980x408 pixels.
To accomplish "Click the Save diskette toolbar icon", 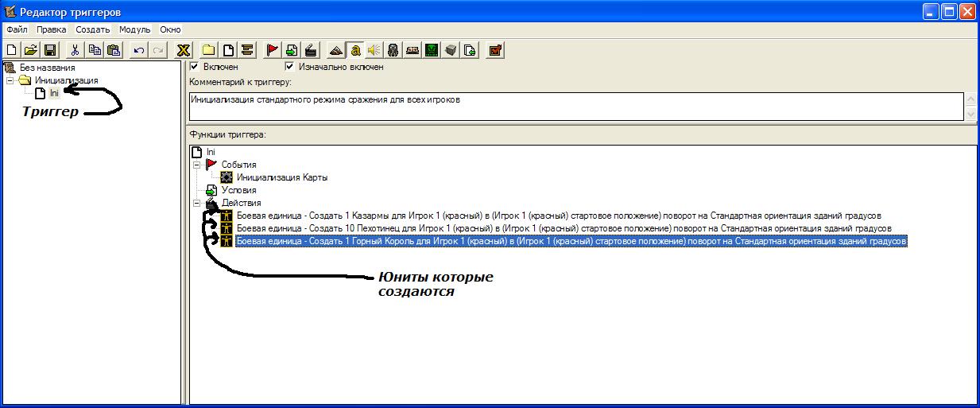I will coord(48,50).
